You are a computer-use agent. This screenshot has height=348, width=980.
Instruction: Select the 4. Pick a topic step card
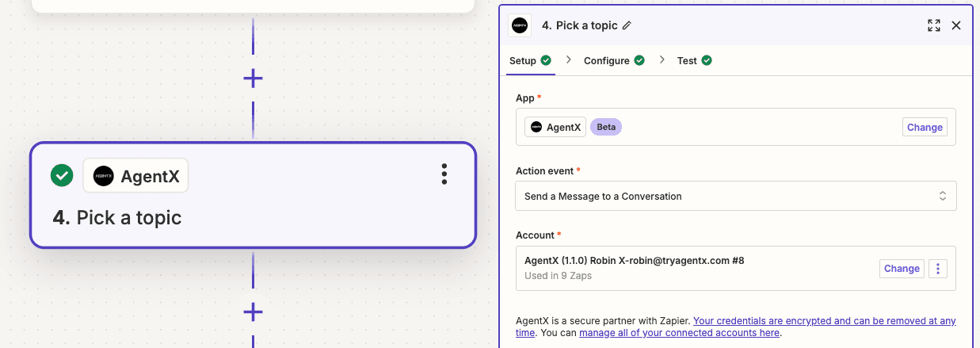coord(253,195)
